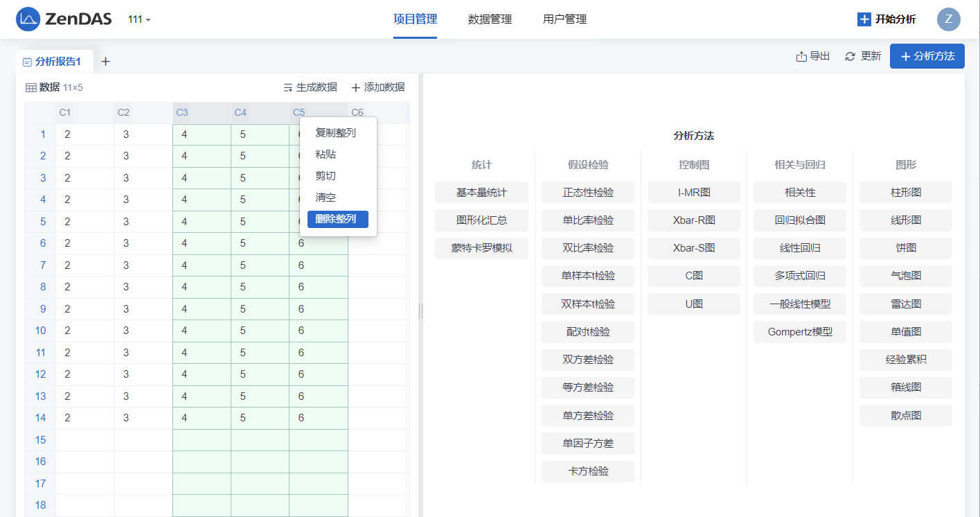Open the user avatar Z
This screenshot has width=980, height=517.
[x=948, y=19]
